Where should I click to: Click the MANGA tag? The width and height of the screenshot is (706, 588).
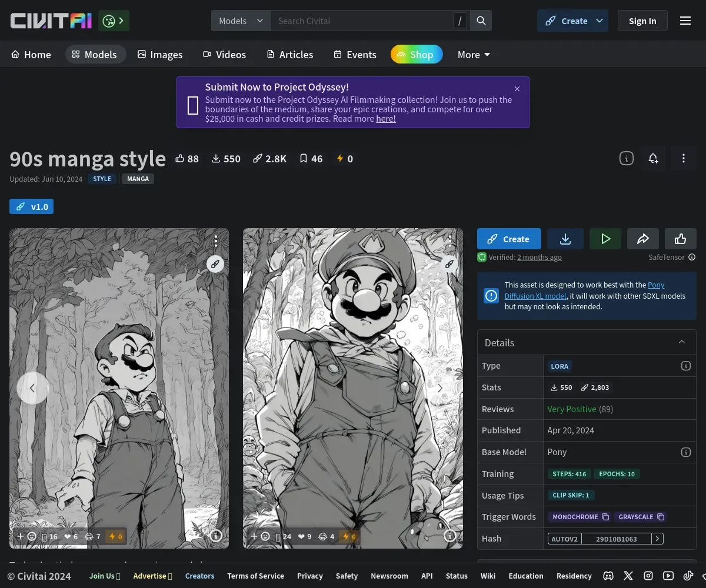click(138, 179)
